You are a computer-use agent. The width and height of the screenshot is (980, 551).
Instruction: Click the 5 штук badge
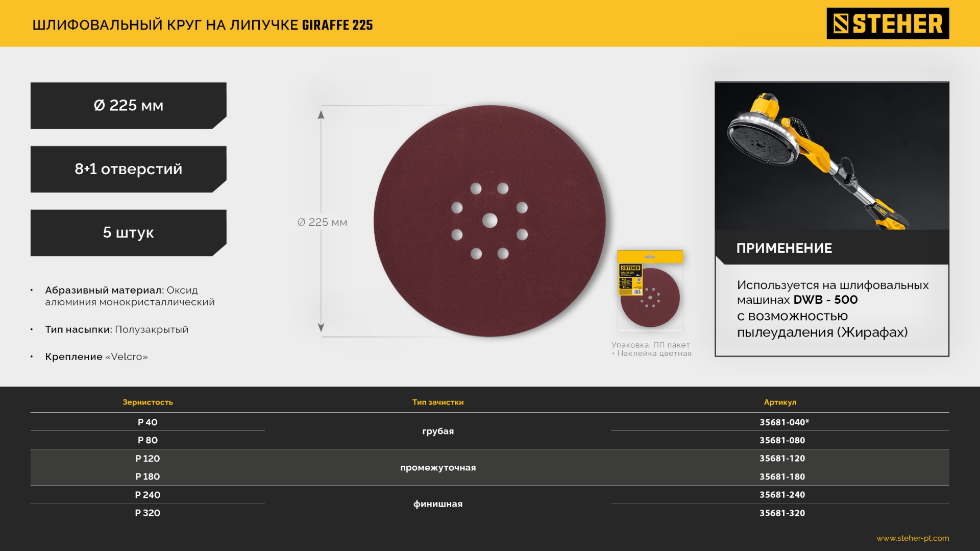pyautogui.click(x=128, y=233)
